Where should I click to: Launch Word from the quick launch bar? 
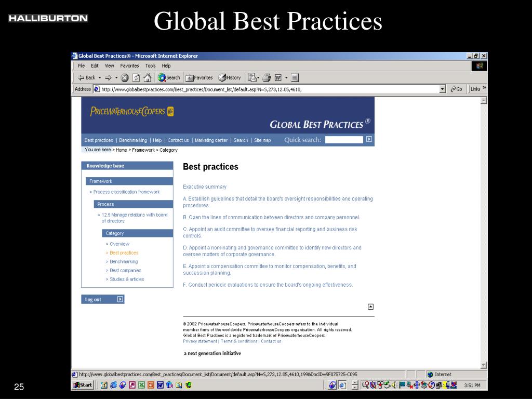click(161, 385)
